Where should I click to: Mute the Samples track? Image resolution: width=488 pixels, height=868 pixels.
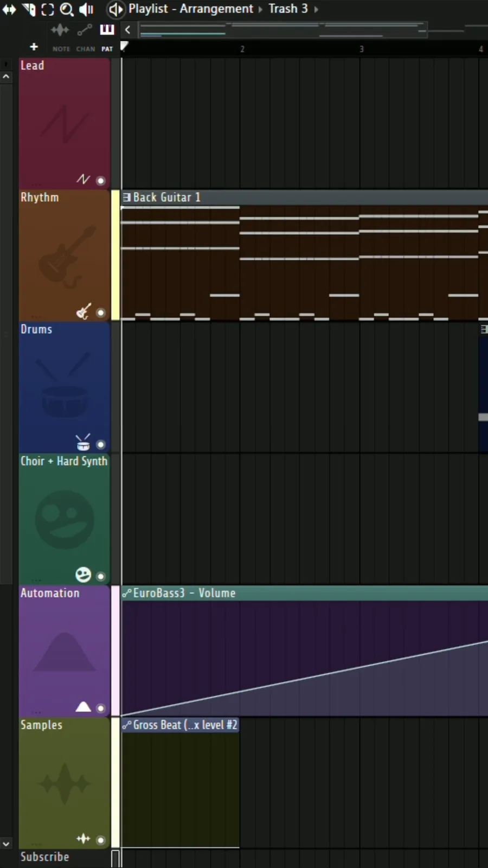click(100, 840)
